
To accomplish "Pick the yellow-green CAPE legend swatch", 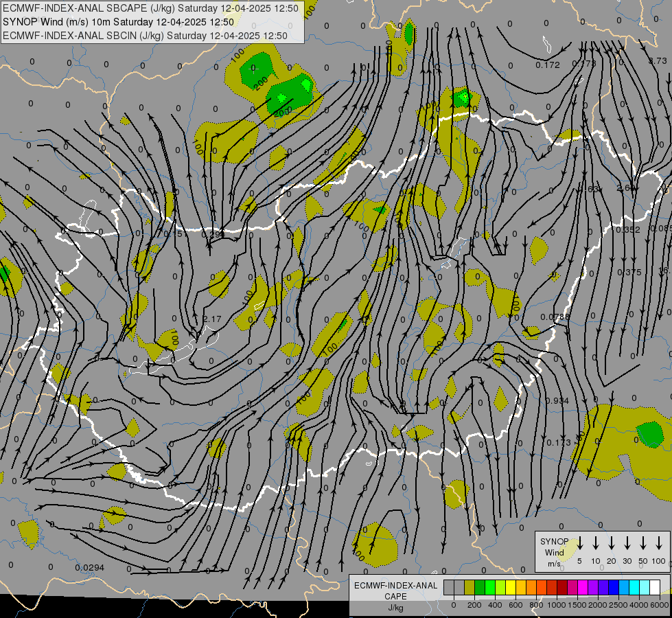I will click(500, 587).
